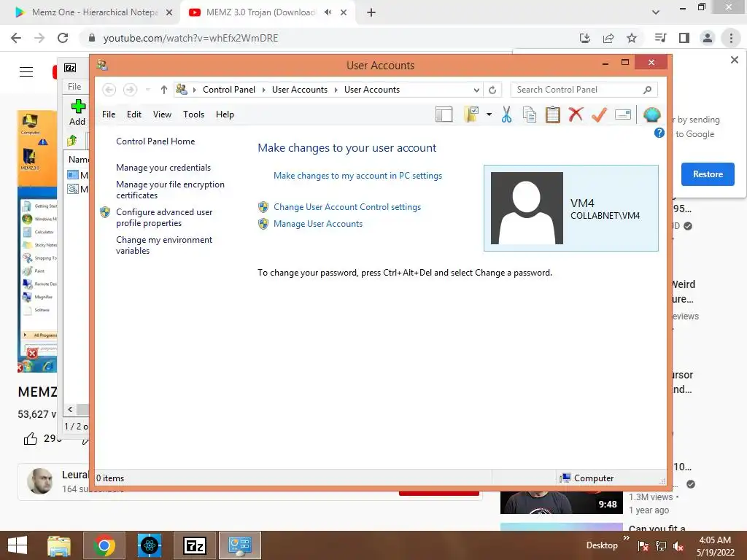Close the MEMZ 3.0 Trojan tab
747x560 pixels.
(x=344, y=12)
